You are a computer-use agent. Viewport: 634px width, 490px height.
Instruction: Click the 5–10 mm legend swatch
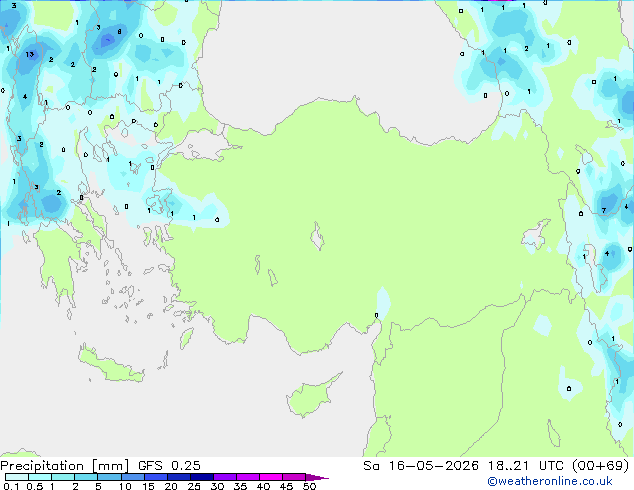click(x=109, y=477)
